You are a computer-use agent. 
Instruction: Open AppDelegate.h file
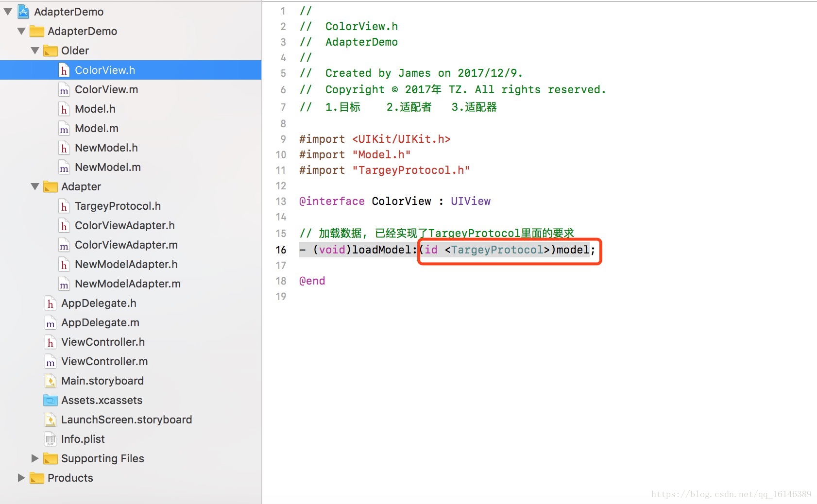pyautogui.click(x=99, y=303)
